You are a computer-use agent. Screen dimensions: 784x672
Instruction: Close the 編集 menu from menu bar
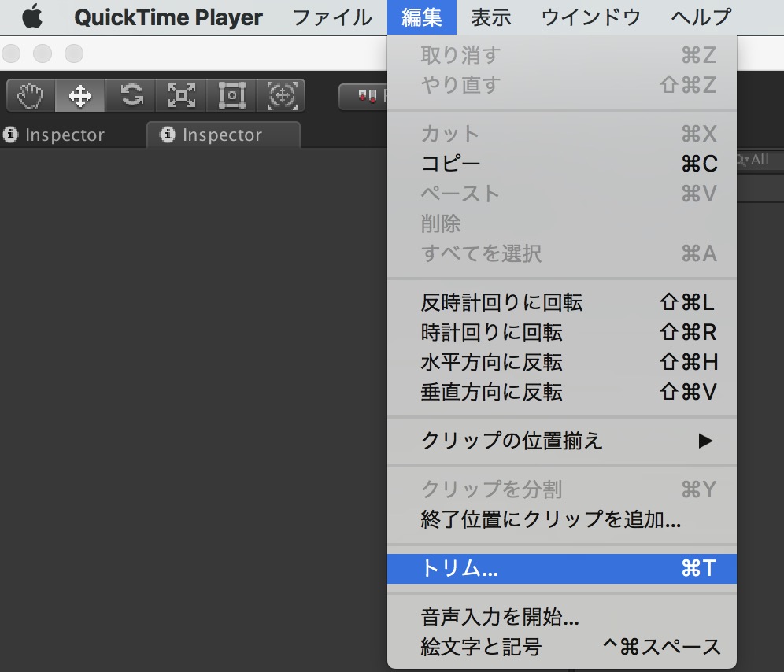(x=421, y=17)
